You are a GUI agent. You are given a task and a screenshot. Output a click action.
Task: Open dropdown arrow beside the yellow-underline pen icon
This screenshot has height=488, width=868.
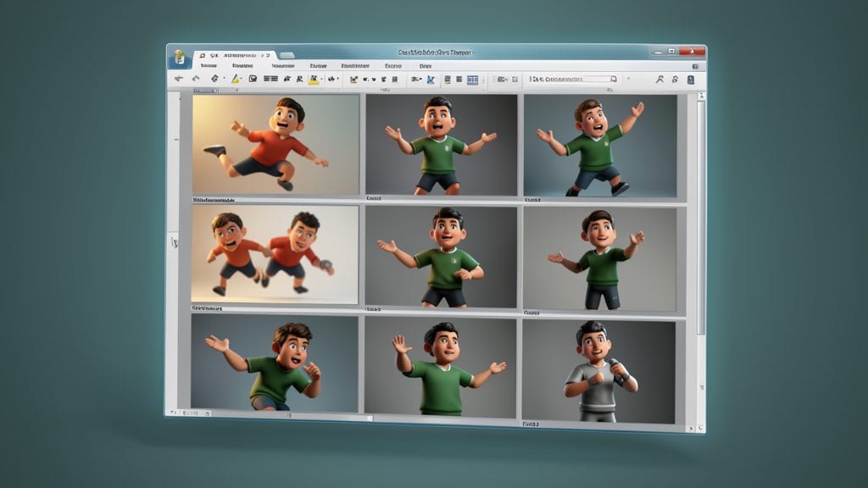pos(242,79)
